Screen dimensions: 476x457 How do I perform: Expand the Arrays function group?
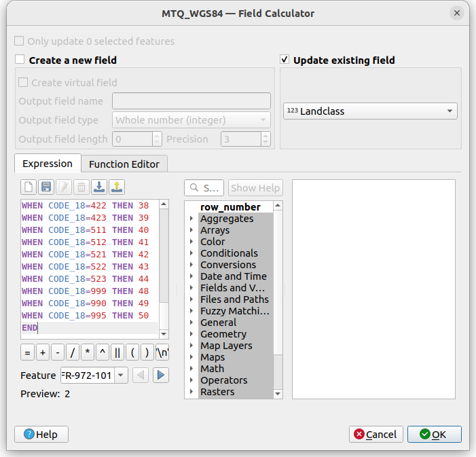point(191,230)
